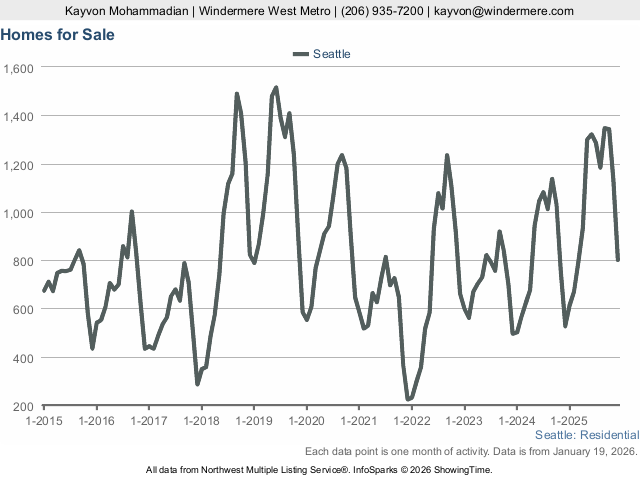Click the 1-2018 x-axis label
The height and width of the screenshot is (480, 640).
tap(201, 421)
